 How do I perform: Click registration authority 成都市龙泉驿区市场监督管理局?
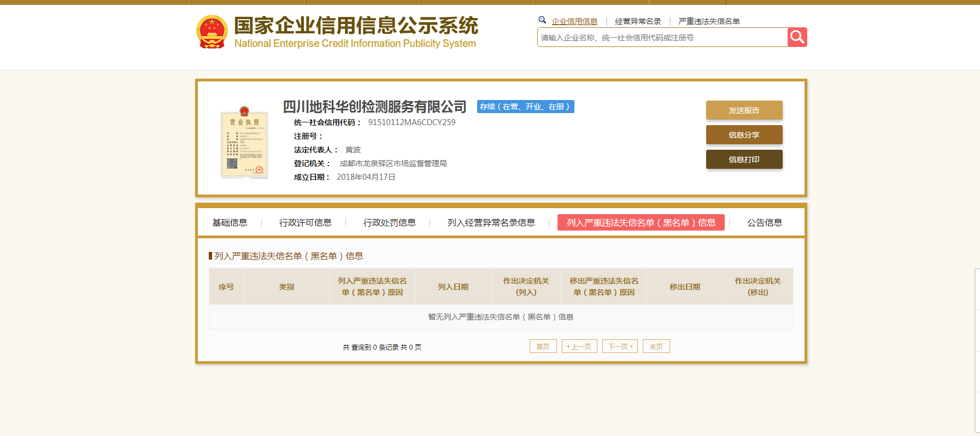pos(393,163)
